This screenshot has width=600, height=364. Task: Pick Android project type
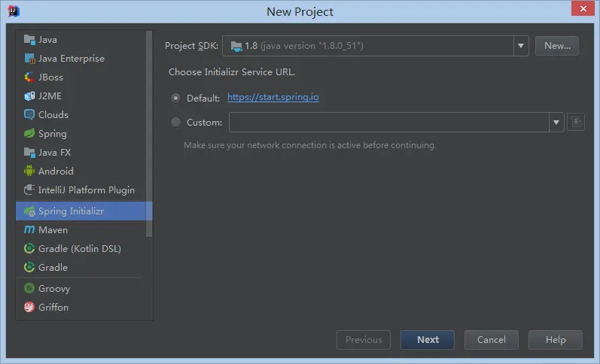81,171
